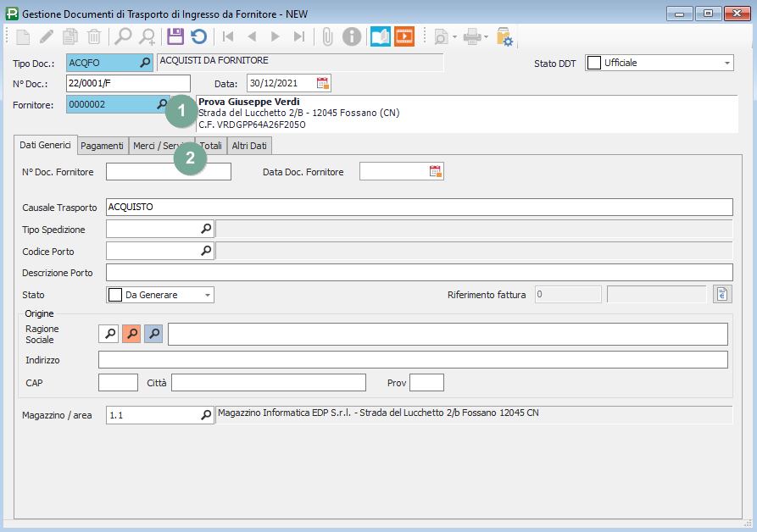
Task: Open the print preview dropdown arrow
Action: [x=454, y=37]
